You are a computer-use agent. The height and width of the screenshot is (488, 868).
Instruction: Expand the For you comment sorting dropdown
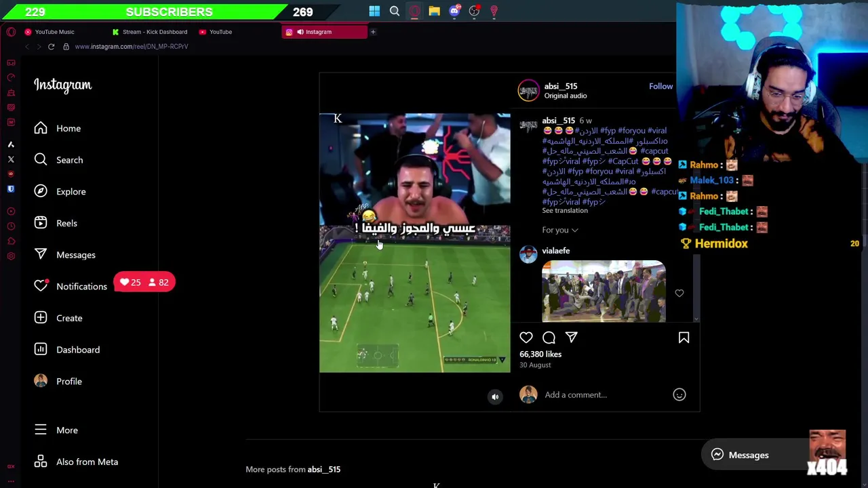pyautogui.click(x=560, y=230)
